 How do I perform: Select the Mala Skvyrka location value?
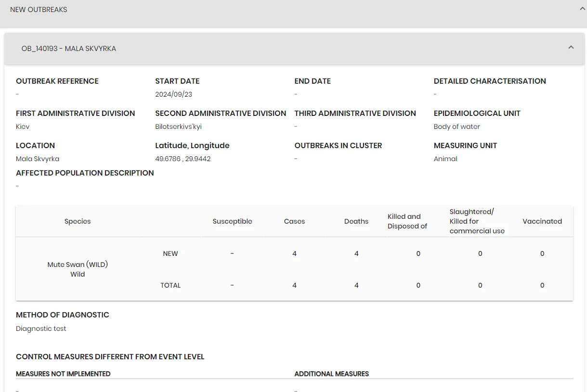click(38, 159)
